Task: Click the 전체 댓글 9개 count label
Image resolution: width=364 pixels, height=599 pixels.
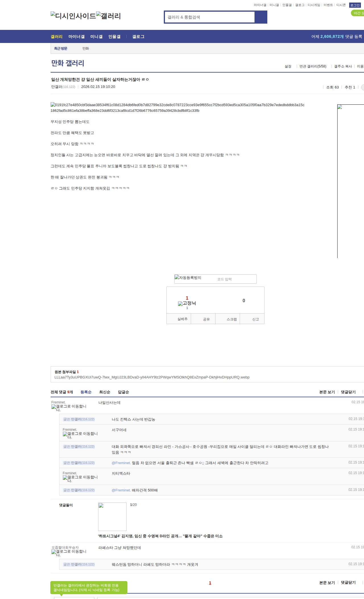Action: pos(62,392)
